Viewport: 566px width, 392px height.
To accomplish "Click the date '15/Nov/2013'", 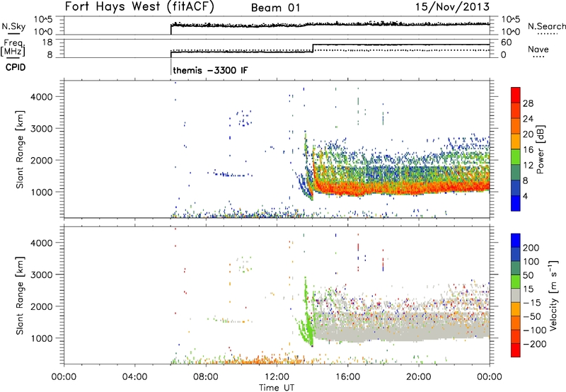I will (452, 6).
